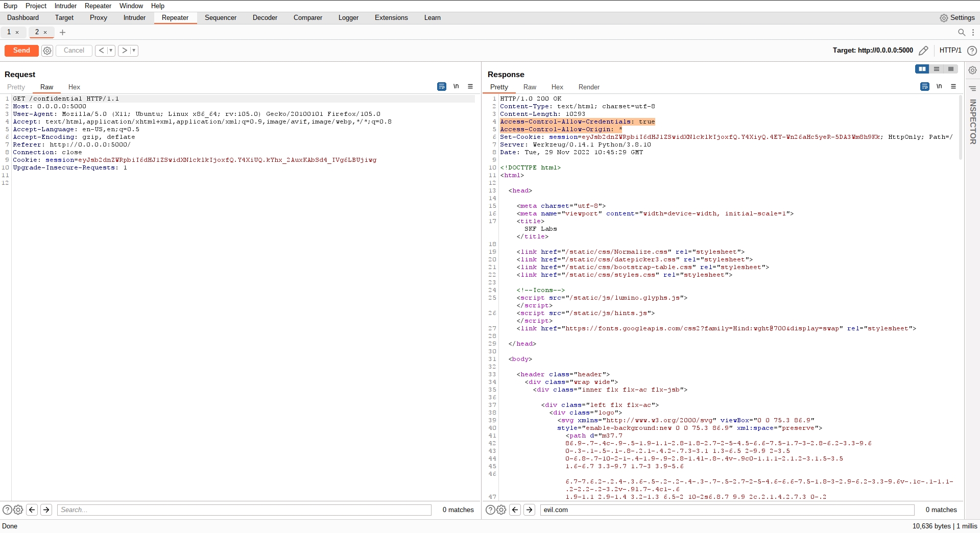Viewport: 980px width, 533px height.
Task: Click the response search settings gear icon
Action: (x=501, y=510)
